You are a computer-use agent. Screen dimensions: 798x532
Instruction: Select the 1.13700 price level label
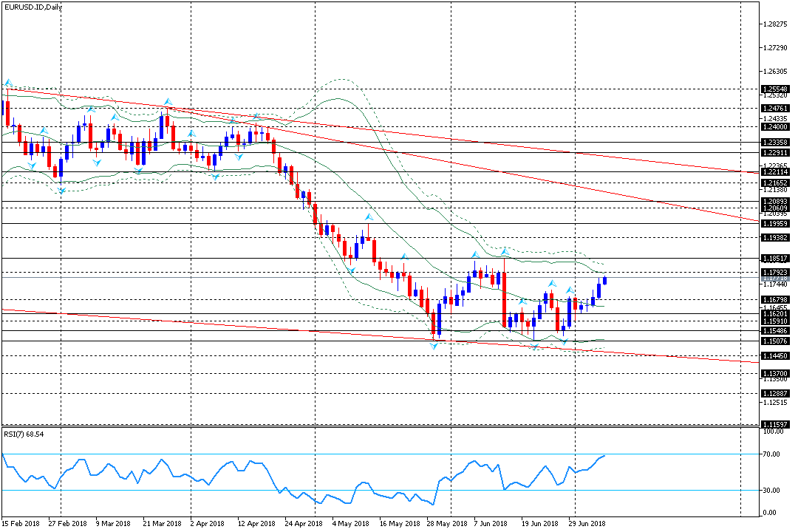click(x=775, y=374)
